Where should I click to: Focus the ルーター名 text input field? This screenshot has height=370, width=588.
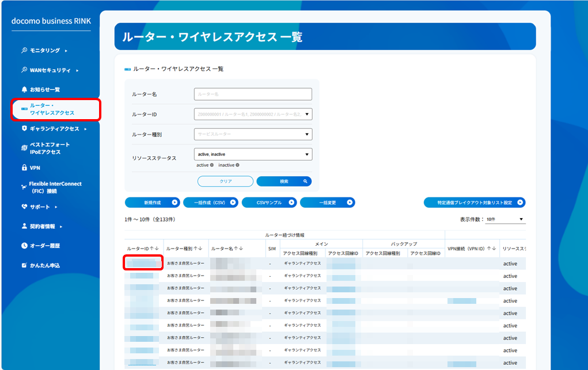(x=253, y=94)
